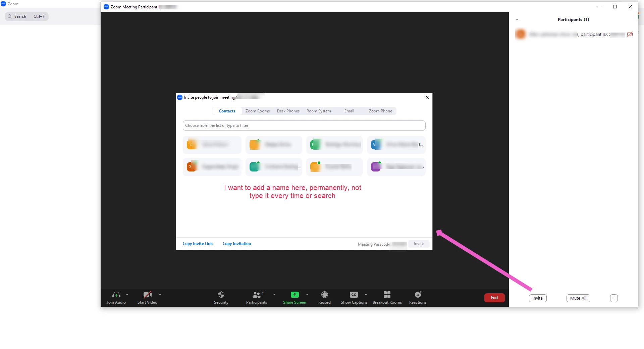Switch to the Zoom Phone tab
The image size is (644, 349).
click(x=380, y=111)
